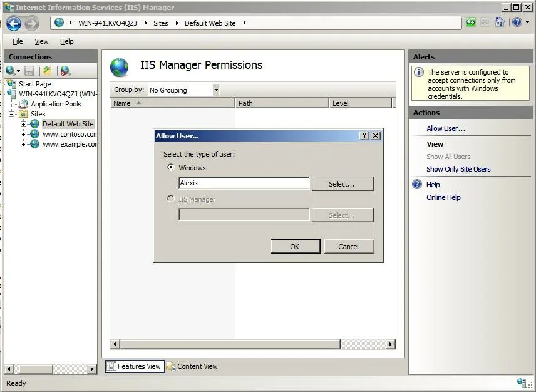This screenshot has height=392, width=536.
Task: Click the green Refresh page icon
Action: coord(471,23)
